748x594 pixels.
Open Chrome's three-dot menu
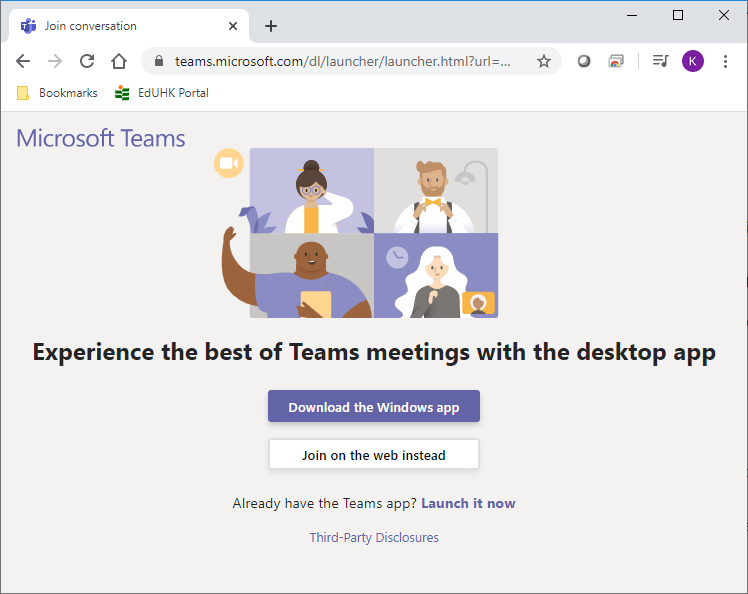coord(725,61)
